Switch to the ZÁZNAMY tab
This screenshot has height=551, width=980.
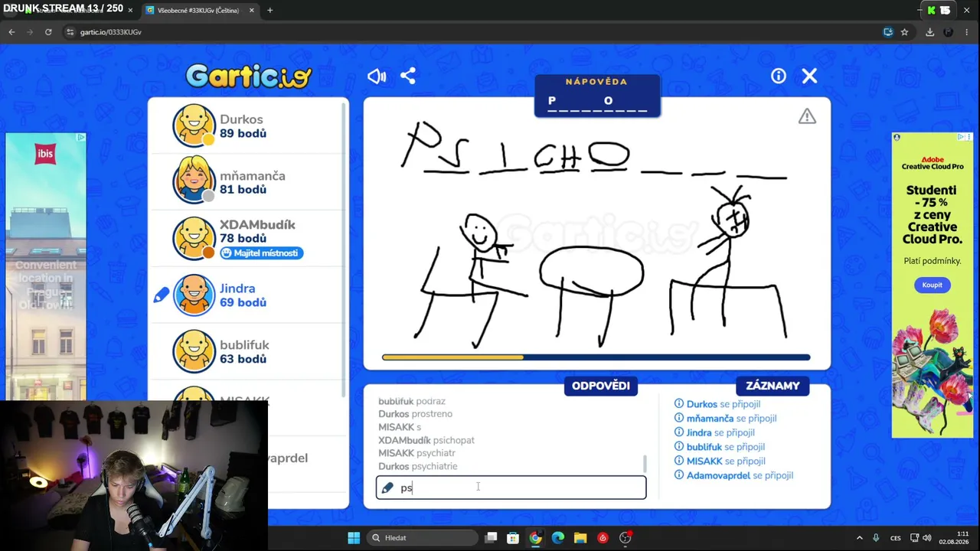773,386
